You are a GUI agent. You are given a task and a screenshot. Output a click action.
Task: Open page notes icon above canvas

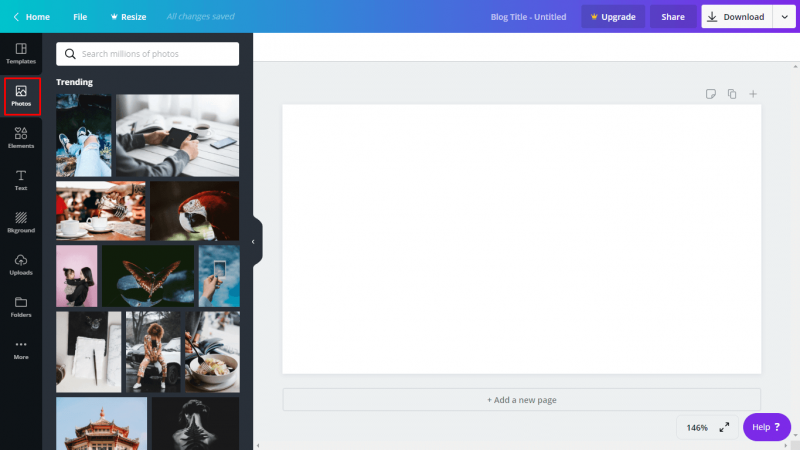coord(711,94)
